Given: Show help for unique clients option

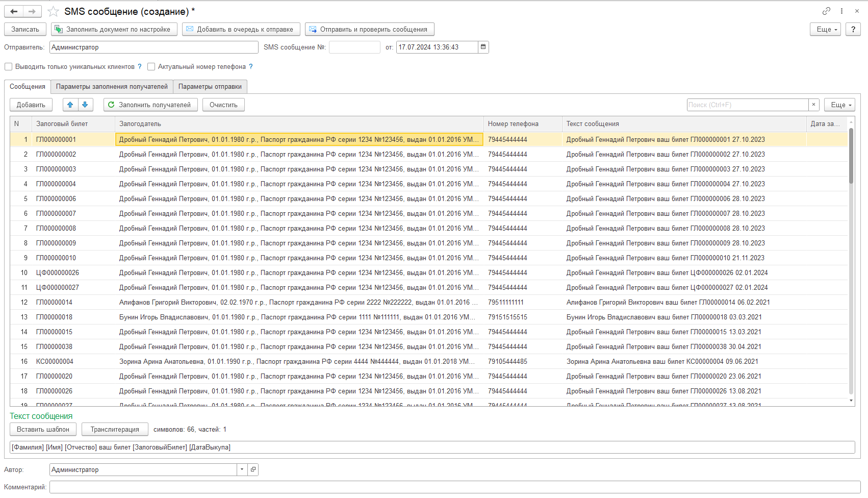Looking at the screenshot, I should tap(140, 66).
